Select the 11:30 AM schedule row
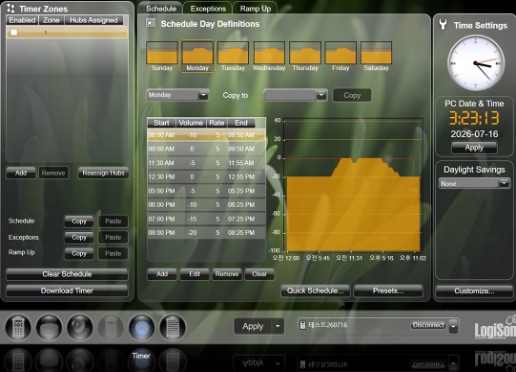Viewport: 516px width, 372px height. [206, 163]
